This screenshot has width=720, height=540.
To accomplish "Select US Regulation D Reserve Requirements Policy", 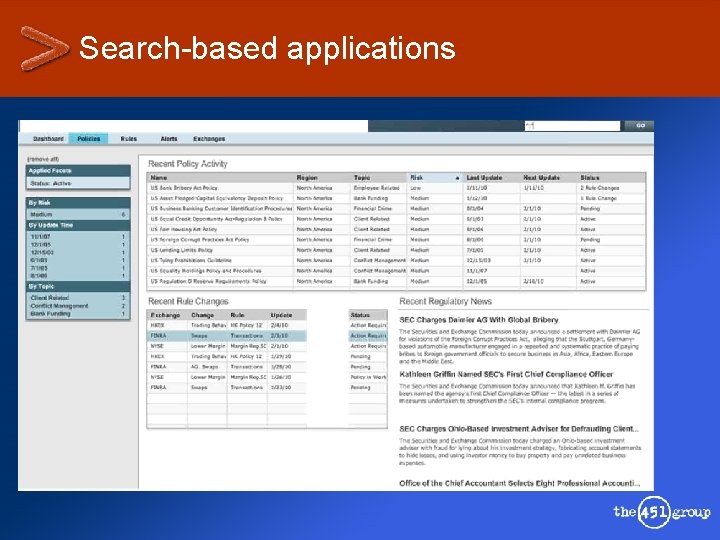I will pos(396,281).
